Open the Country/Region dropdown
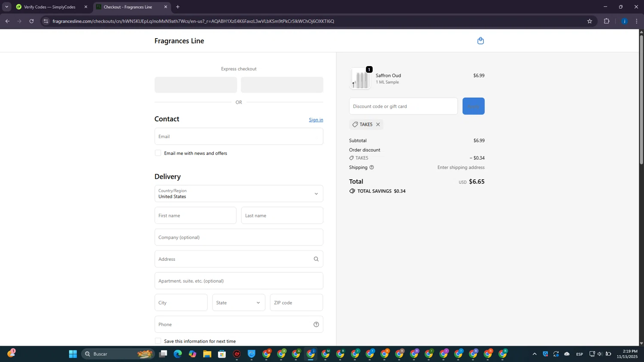Image resolution: width=644 pixels, height=362 pixels. pos(239,193)
